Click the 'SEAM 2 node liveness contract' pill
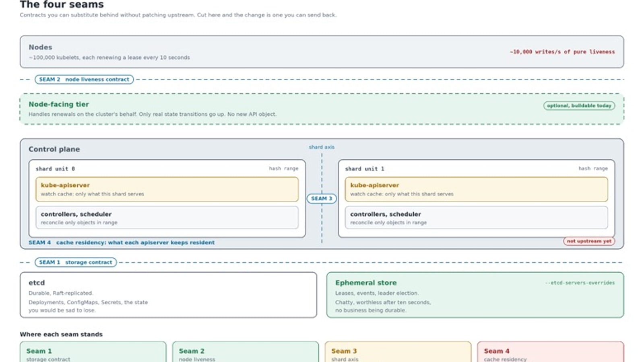 (84, 80)
